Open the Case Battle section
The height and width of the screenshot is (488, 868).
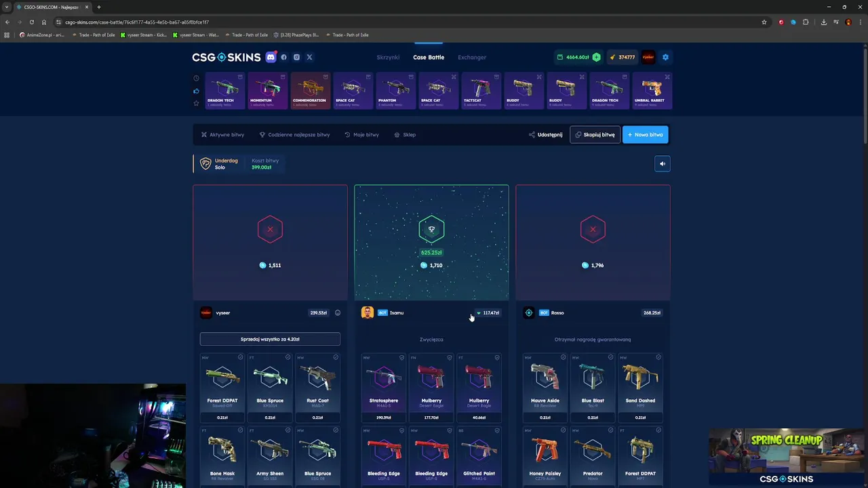pos(429,58)
